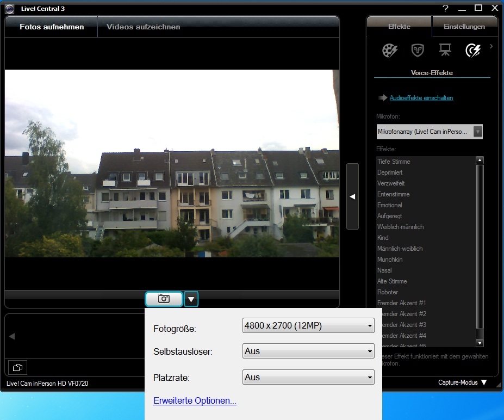The height and width of the screenshot is (420, 504).
Task: Open the photo gallery icon at bottom left
Action: pyautogui.click(x=17, y=368)
